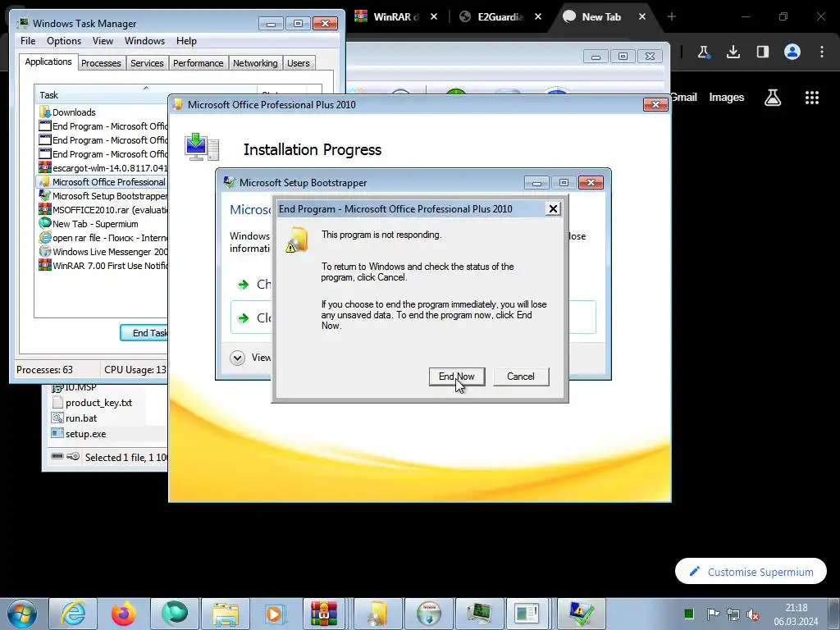Open the browser three-dot menu

[x=822, y=52]
